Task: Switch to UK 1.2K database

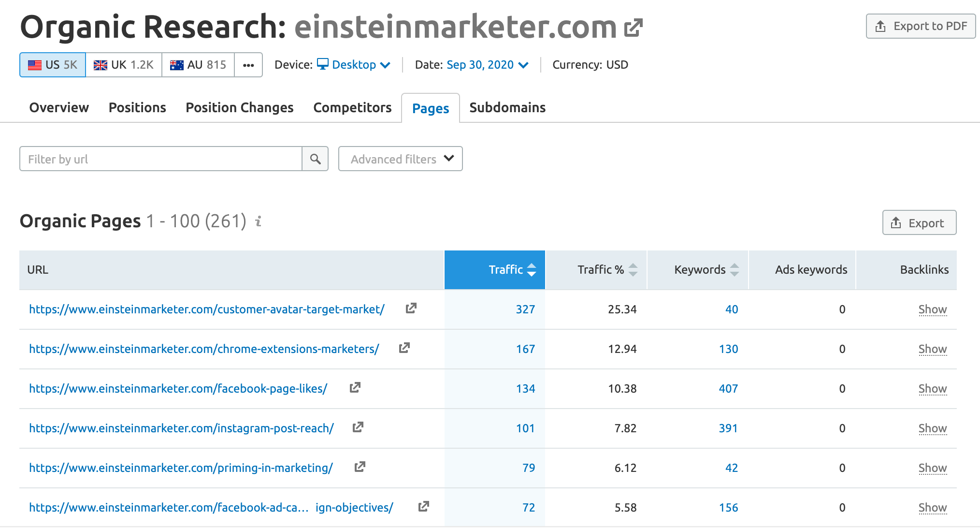Action: [124, 65]
